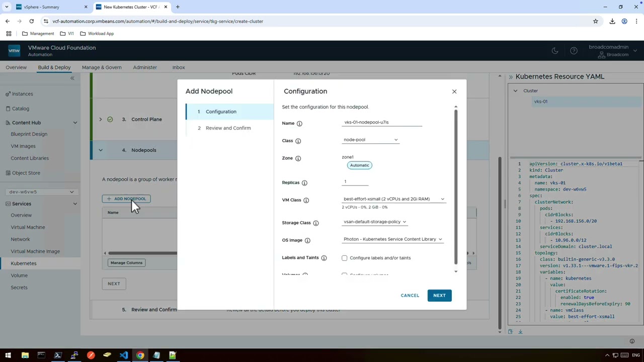
Task: Open Visual Studio Code from taskbar
Action: tap(123, 355)
